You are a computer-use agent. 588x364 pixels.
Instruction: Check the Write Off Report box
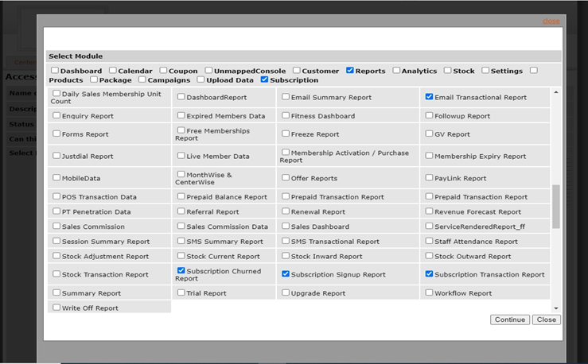pos(56,308)
